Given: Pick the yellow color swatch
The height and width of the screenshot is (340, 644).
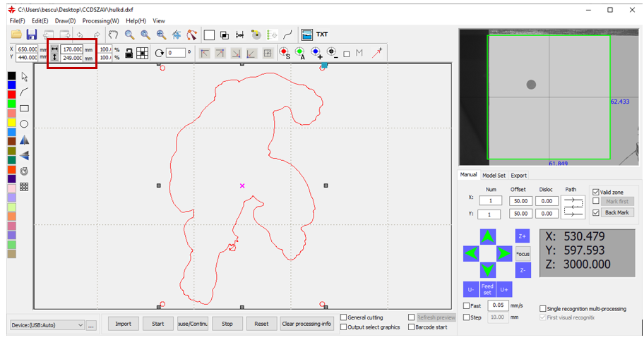Looking at the screenshot, I should click(x=11, y=123).
